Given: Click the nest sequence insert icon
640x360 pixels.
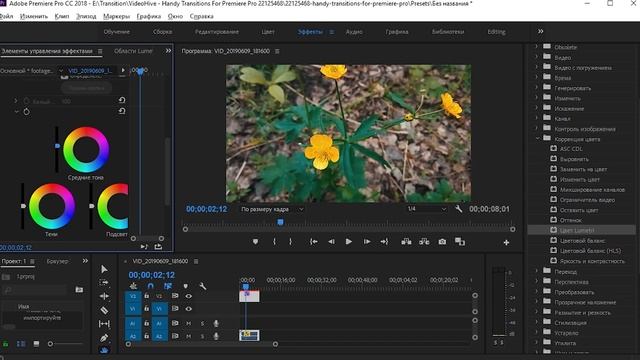Looking at the screenshot, I should (x=133, y=286).
